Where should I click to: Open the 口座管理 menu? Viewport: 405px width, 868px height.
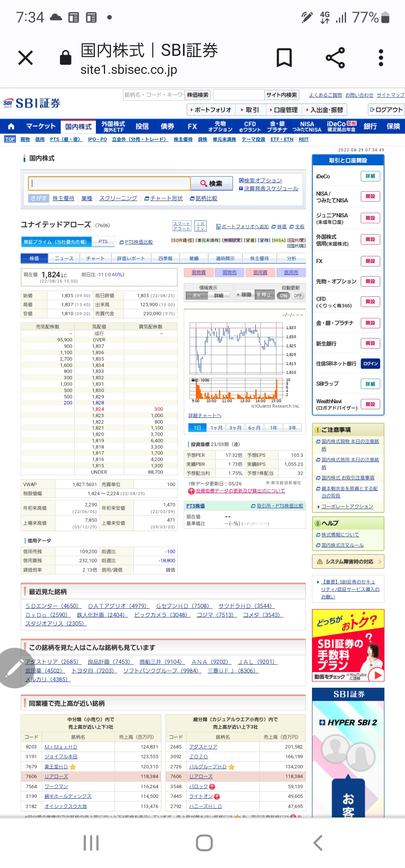(x=283, y=110)
